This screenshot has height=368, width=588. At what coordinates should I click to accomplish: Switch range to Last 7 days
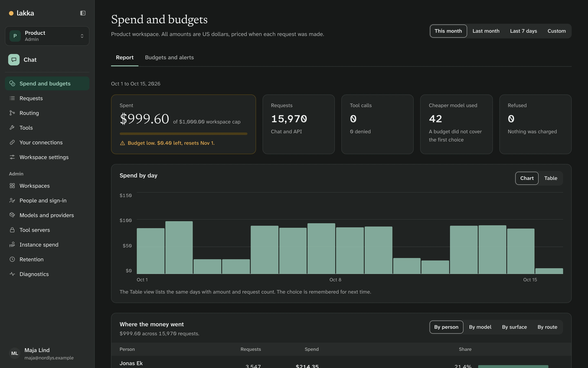tap(524, 31)
